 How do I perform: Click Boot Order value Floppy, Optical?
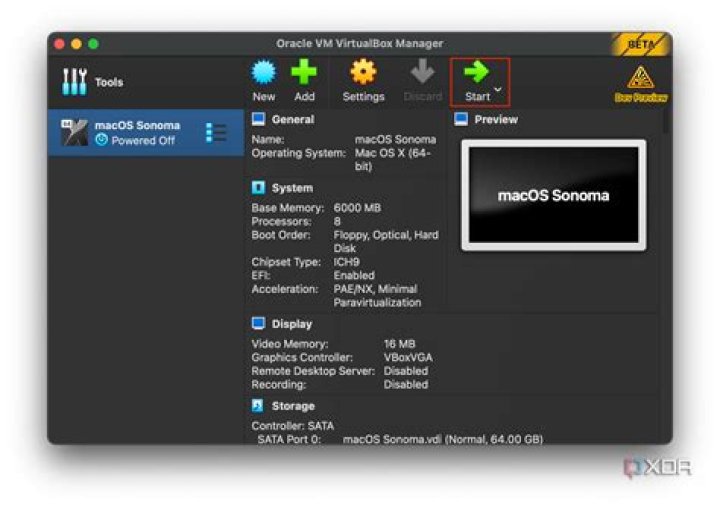(386, 242)
